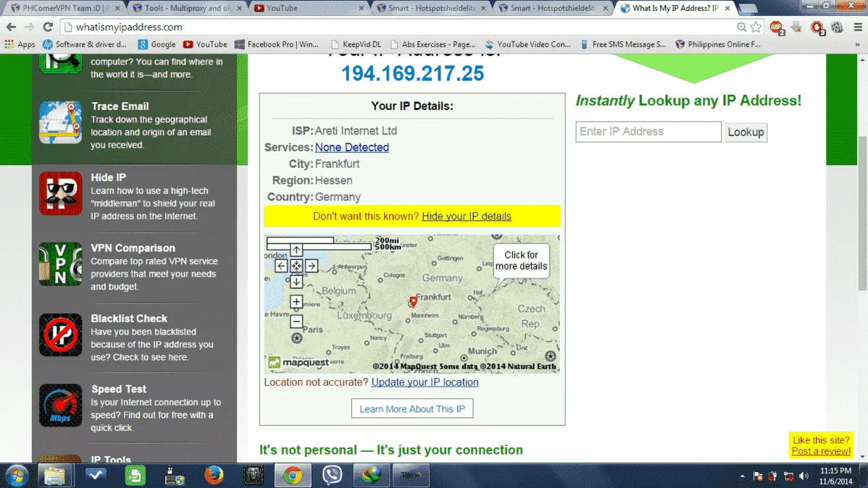The image size is (868, 488).
Task: Click the Click for more details bubble
Action: (x=521, y=261)
